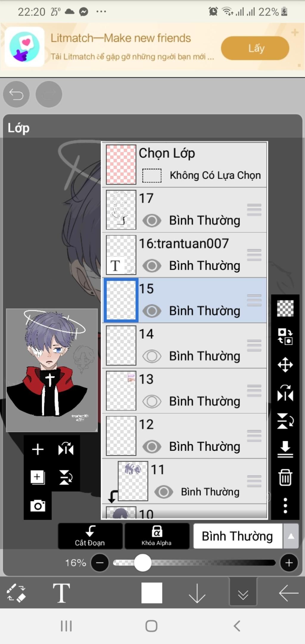Show layer 14 with eye icon
This screenshot has width=305, height=644.
(x=152, y=356)
